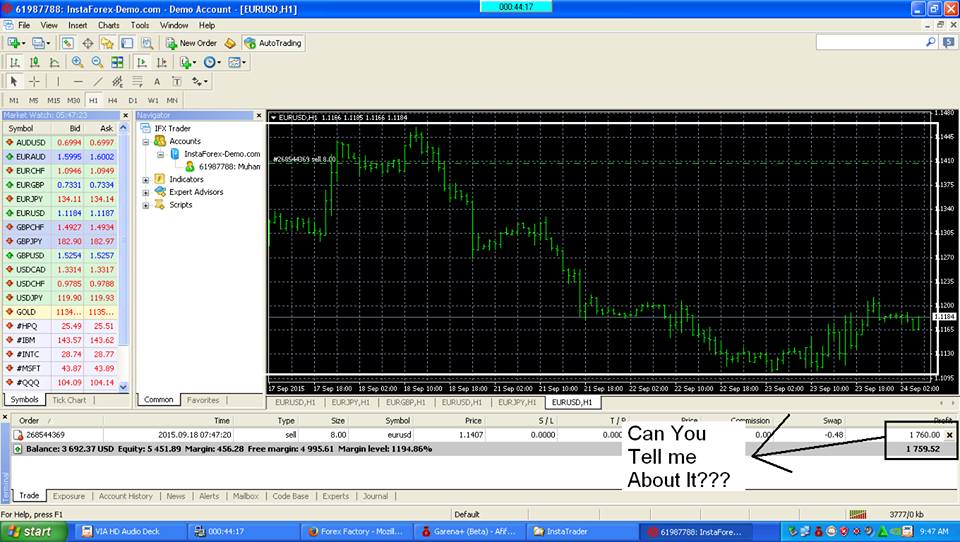Open Windows start button
The height and width of the screenshot is (542, 960).
pyautogui.click(x=31, y=532)
